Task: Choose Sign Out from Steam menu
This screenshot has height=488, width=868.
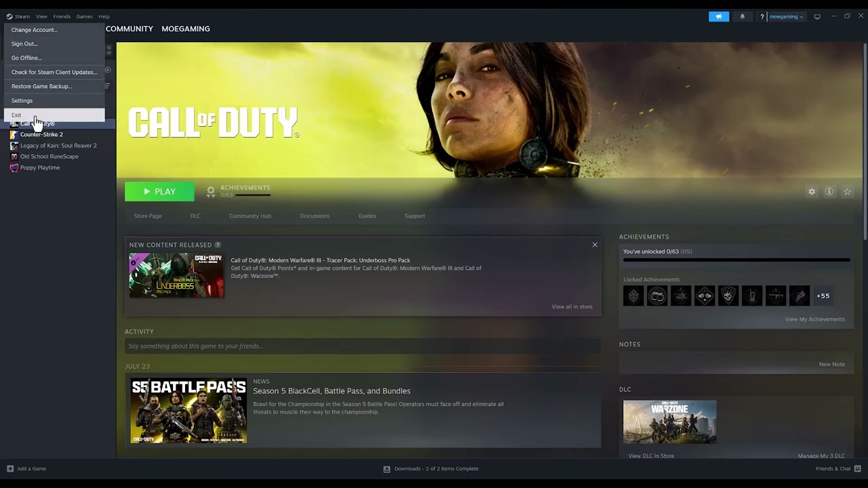Action: (x=54, y=44)
